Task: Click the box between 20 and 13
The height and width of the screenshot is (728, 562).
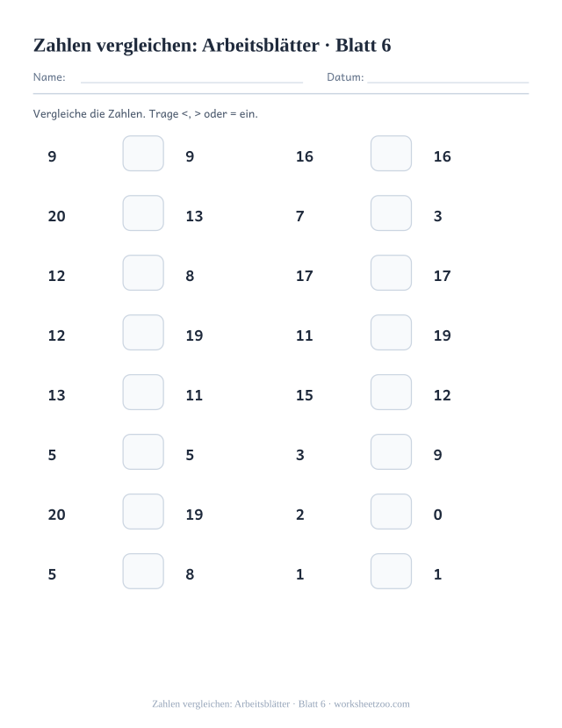Action: (x=143, y=213)
